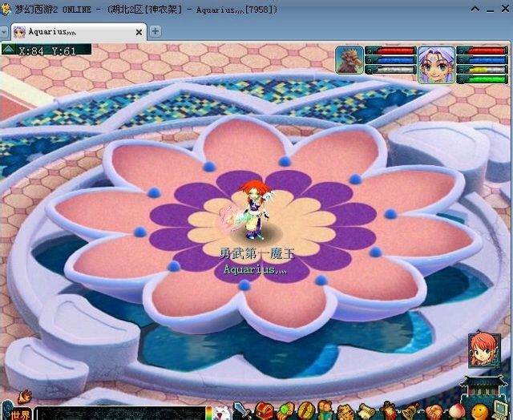Screen dimensions: 513x420
Task: Open the red treasure chest inventory icon
Action: tap(264, 411)
